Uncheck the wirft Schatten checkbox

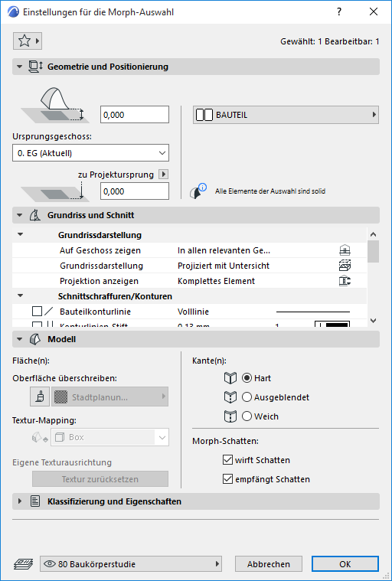(227, 460)
